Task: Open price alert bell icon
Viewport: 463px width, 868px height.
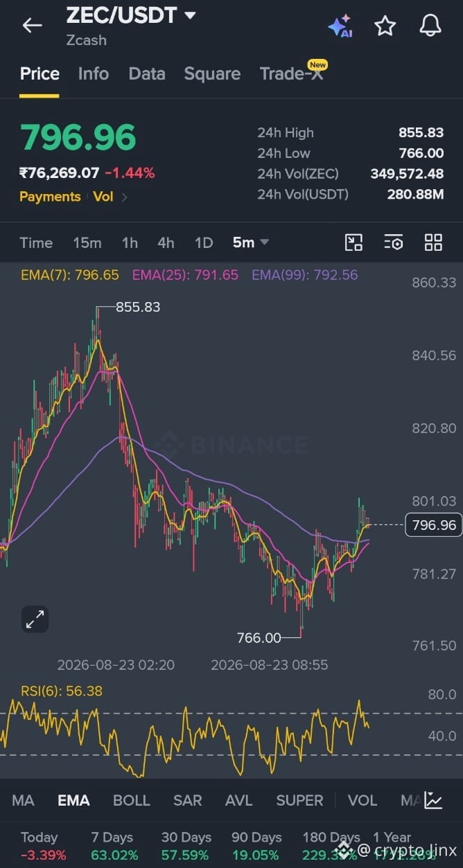Action: point(430,26)
